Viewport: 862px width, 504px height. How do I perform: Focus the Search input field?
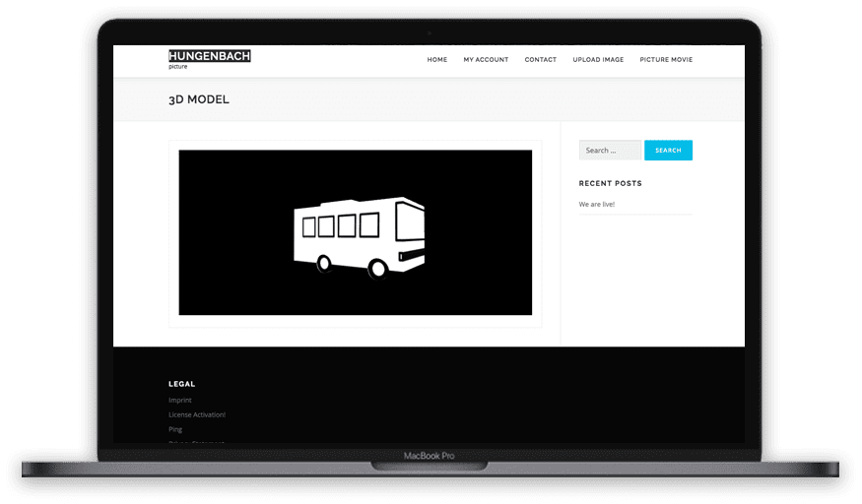pos(610,151)
